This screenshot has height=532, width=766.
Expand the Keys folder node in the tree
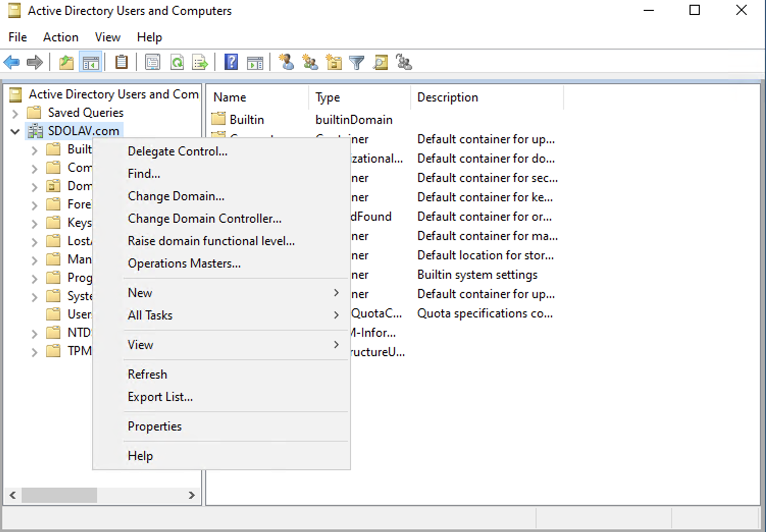[x=34, y=224]
